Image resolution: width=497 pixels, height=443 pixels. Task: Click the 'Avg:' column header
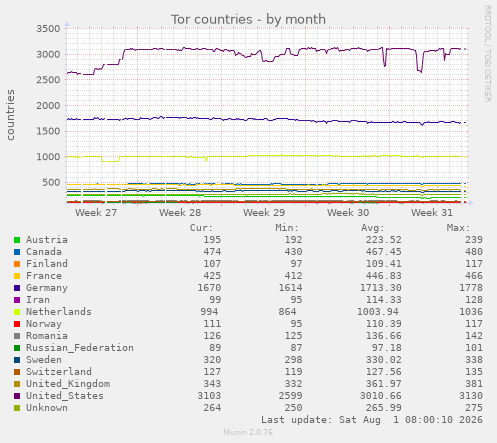[x=373, y=228]
